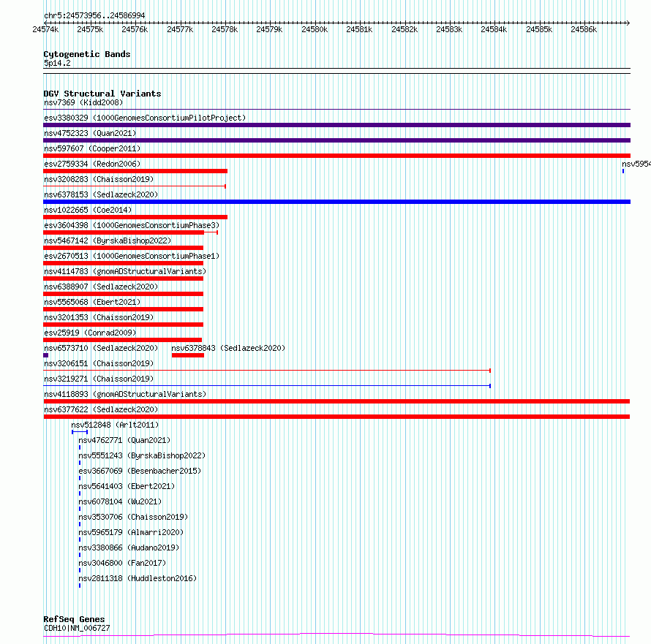
Task: Open nsv6377622 (Sedlazeck2020) label
Action: pos(101,409)
